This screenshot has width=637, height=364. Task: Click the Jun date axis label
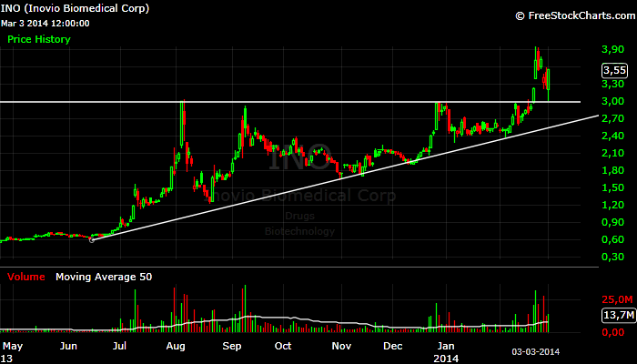click(68, 346)
